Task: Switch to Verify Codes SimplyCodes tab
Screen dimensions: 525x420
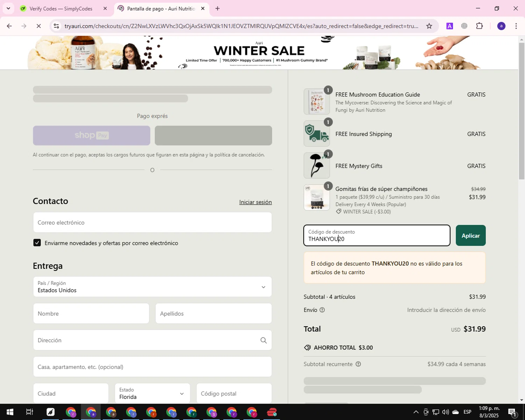Action: pyautogui.click(x=61, y=8)
